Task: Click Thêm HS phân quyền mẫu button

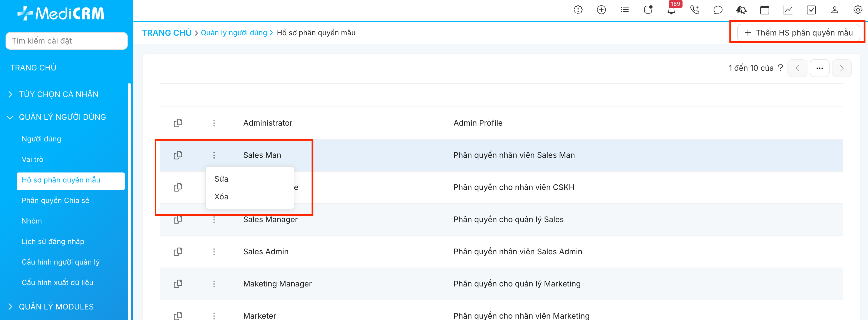Action: [798, 33]
